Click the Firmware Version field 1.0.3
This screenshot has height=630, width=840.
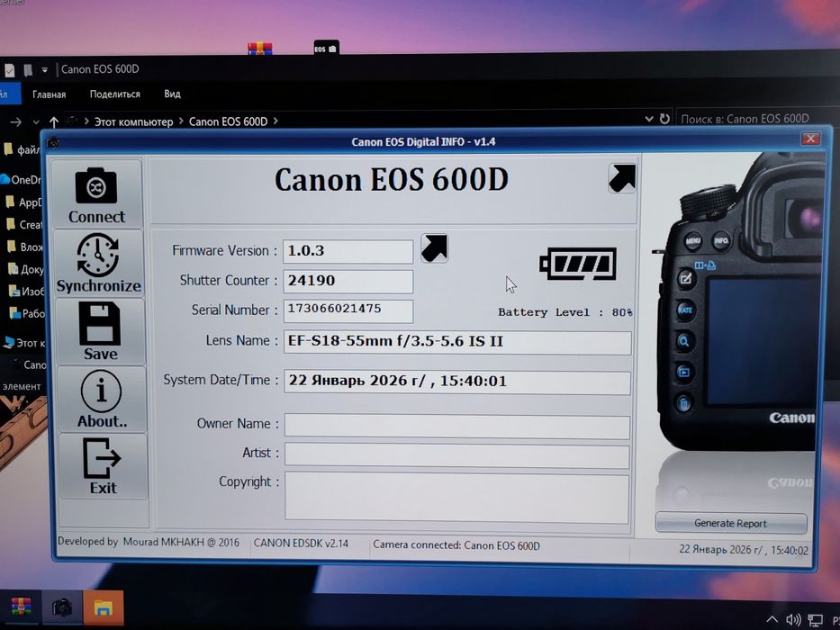[348, 251]
